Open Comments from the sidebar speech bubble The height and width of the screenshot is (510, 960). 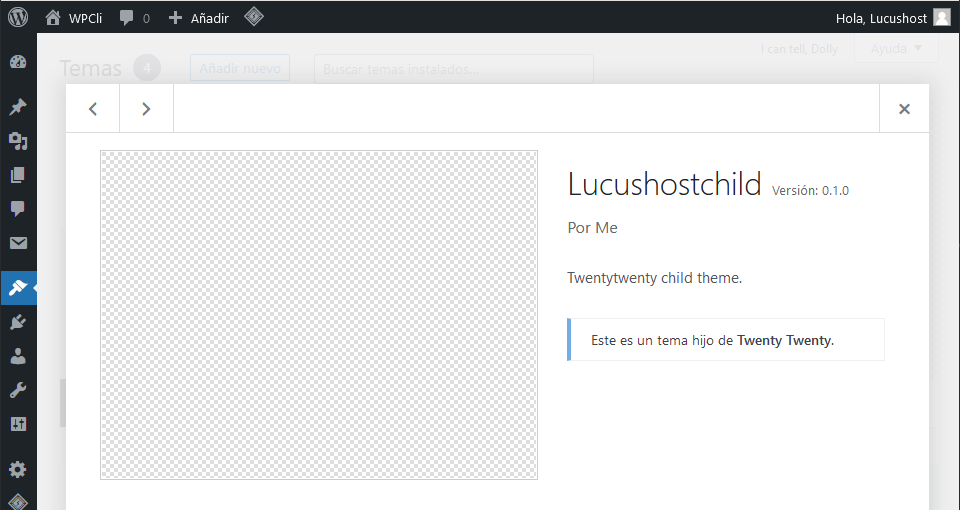(x=18, y=209)
